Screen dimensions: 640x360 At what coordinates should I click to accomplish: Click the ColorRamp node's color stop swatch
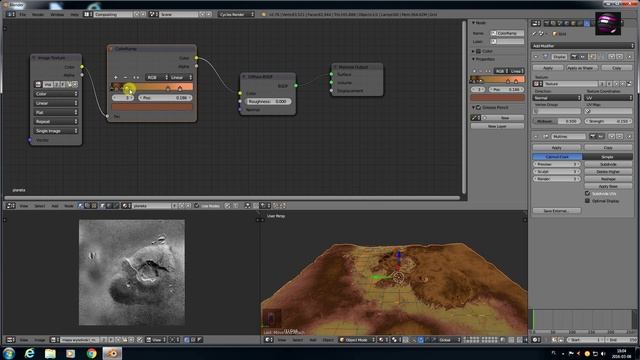[152, 107]
